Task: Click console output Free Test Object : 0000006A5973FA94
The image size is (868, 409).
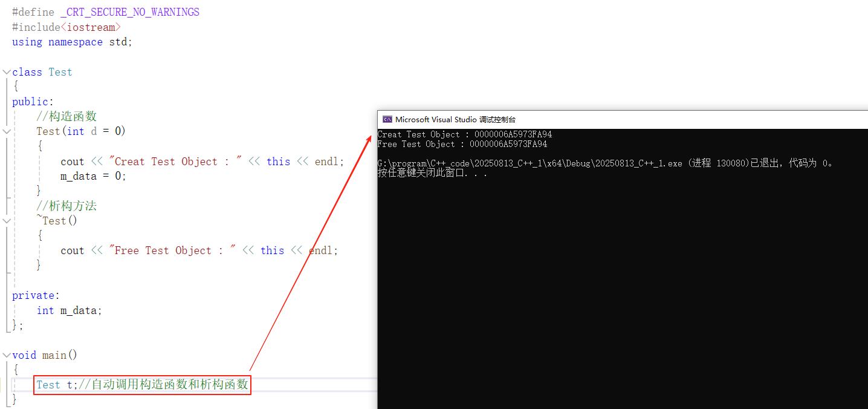Action: [462, 144]
